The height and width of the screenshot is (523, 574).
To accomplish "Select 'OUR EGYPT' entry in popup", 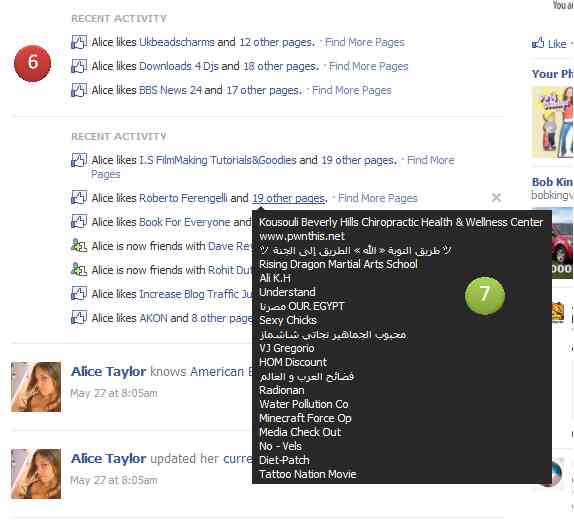I will tap(302, 306).
